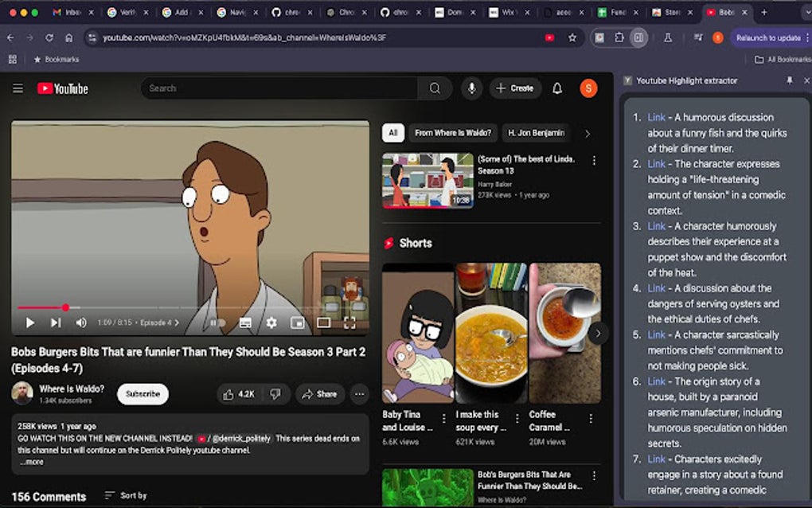Viewport: 812px width, 508px height.
Task: Click inside the YouTube search field
Action: (x=279, y=88)
